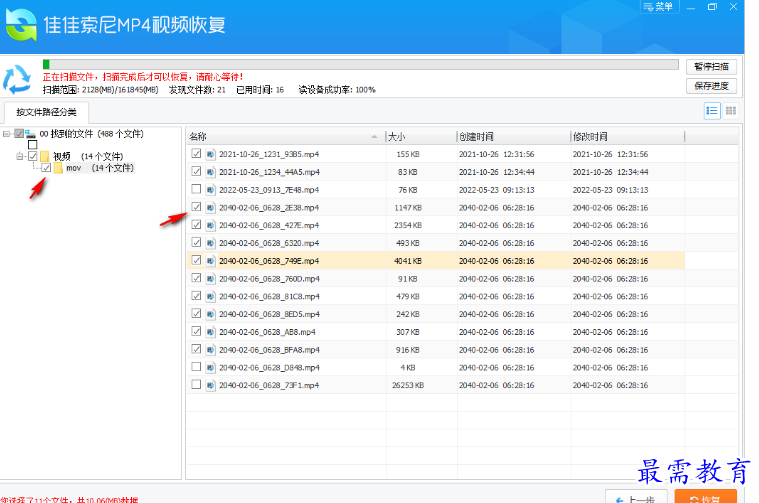Image resolution: width=759 pixels, height=503 pixels.
Task: Toggle the mov folder checkbox
Action: point(46,168)
